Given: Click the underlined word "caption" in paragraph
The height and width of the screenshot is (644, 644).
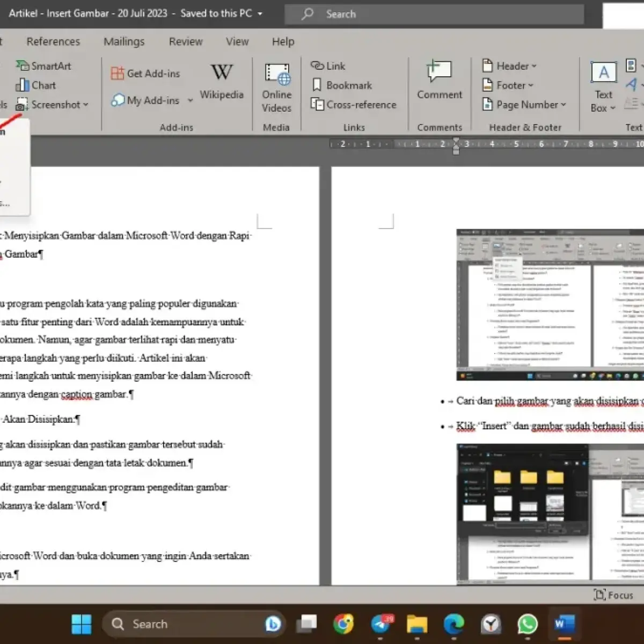Looking at the screenshot, I should click(76, 394).
